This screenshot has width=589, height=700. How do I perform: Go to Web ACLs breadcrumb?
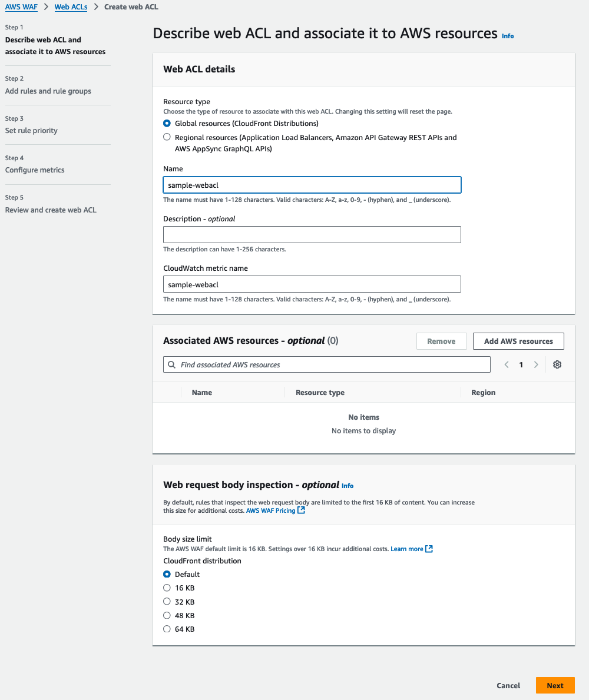[x=71, y=7]
